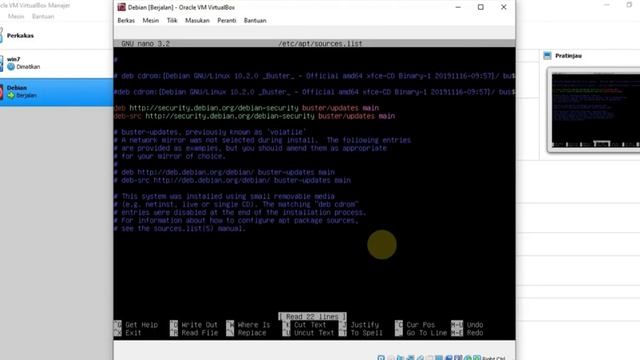Viewport: 640px width, 360px height.
Task: Click the VirtualBox icon in Debian window title
Action: [121, 7]
